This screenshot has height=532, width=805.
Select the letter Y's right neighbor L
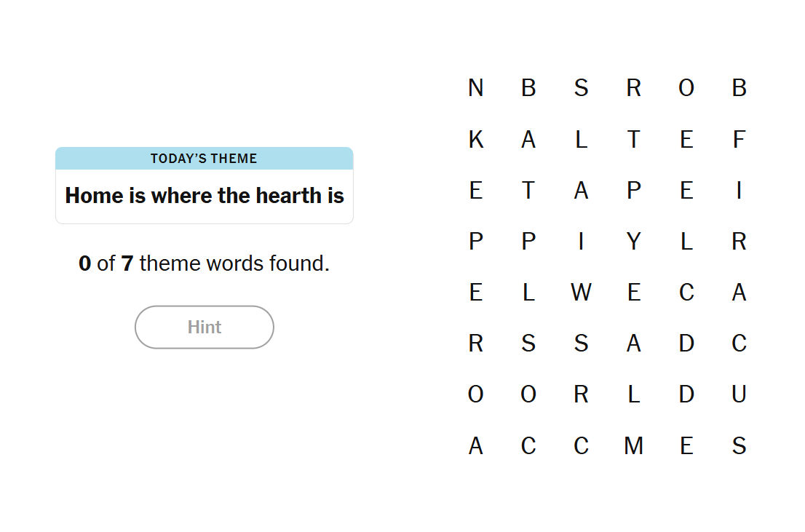click(x=686, y=241)
